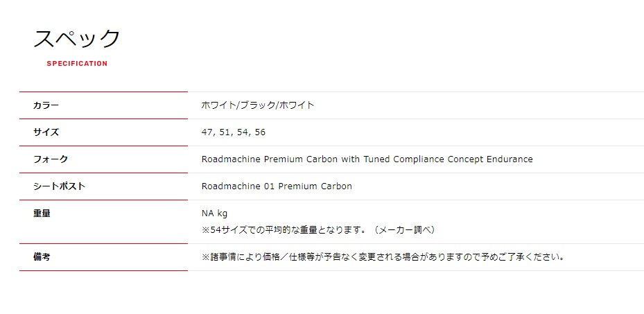
Task: Select the シートポスト row label
Action: click(59, 186)
